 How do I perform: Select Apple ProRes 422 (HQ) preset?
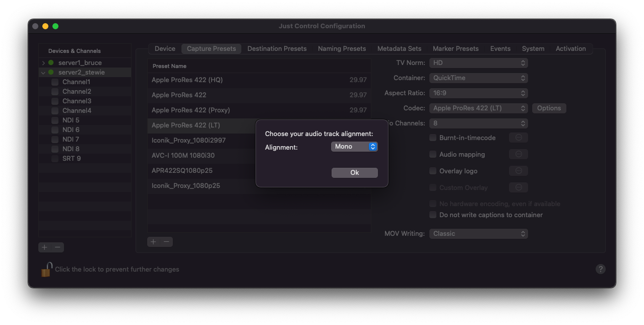tap(259, 80)
